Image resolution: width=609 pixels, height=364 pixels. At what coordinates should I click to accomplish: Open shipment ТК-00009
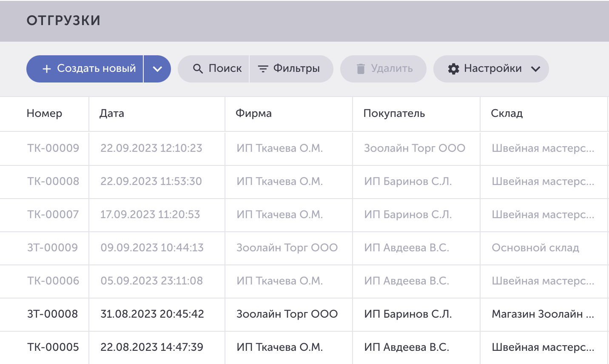click(x=53, y=148)
